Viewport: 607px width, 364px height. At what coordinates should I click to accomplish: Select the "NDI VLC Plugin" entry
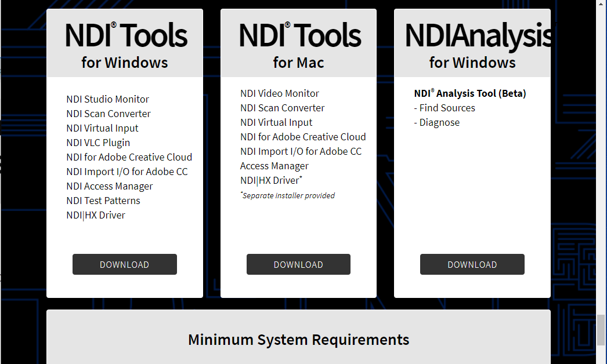coord(98,143)
